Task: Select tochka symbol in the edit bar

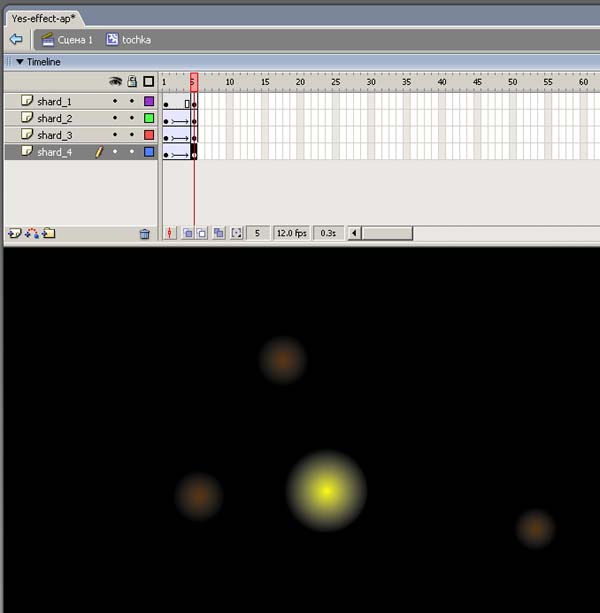Action: point(129,39)
